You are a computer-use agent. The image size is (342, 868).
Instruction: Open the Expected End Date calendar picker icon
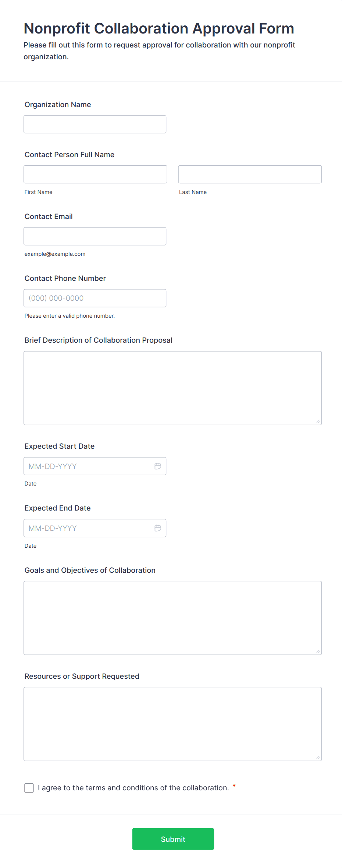click(157, 528)
